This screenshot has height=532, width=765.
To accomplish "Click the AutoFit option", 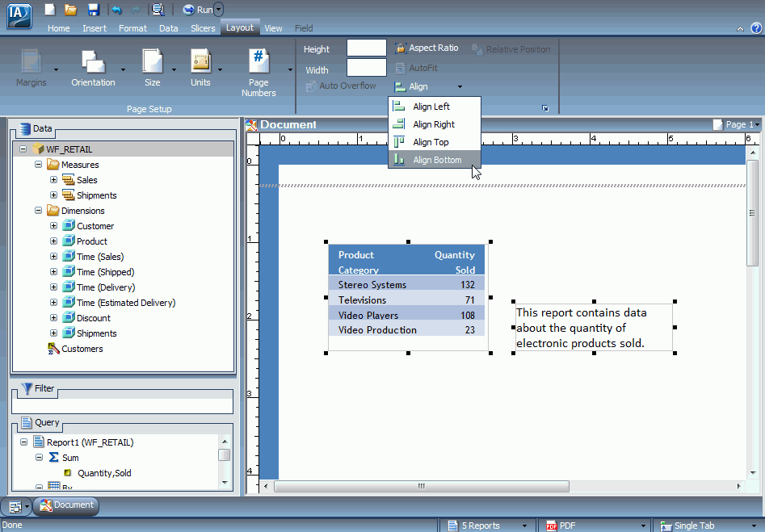I will tap(416, 68).
